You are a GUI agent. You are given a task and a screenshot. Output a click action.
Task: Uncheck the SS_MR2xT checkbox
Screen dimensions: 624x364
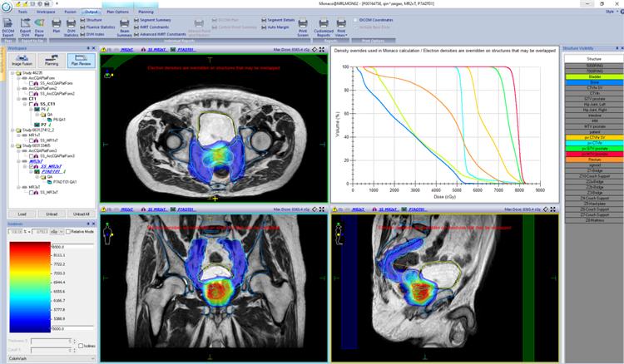(x=32, y=166)
